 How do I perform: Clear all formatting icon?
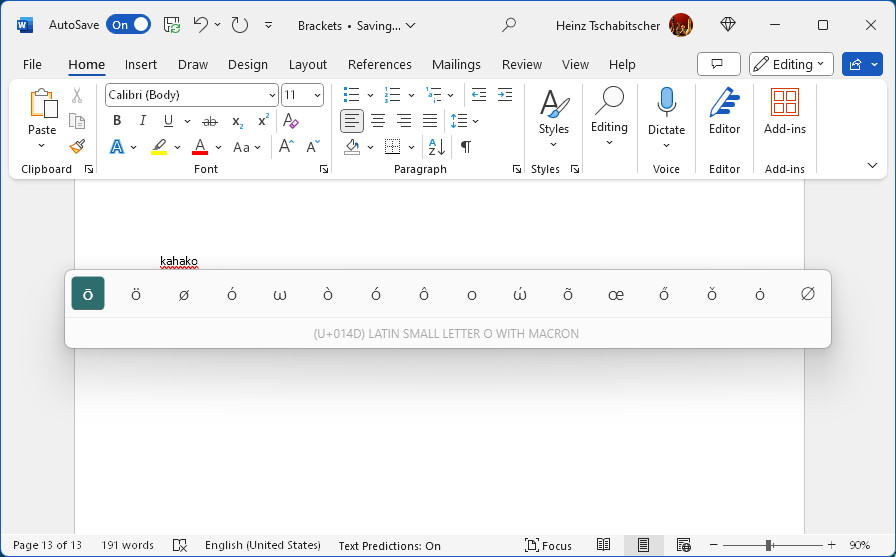(x=290, y=121)
